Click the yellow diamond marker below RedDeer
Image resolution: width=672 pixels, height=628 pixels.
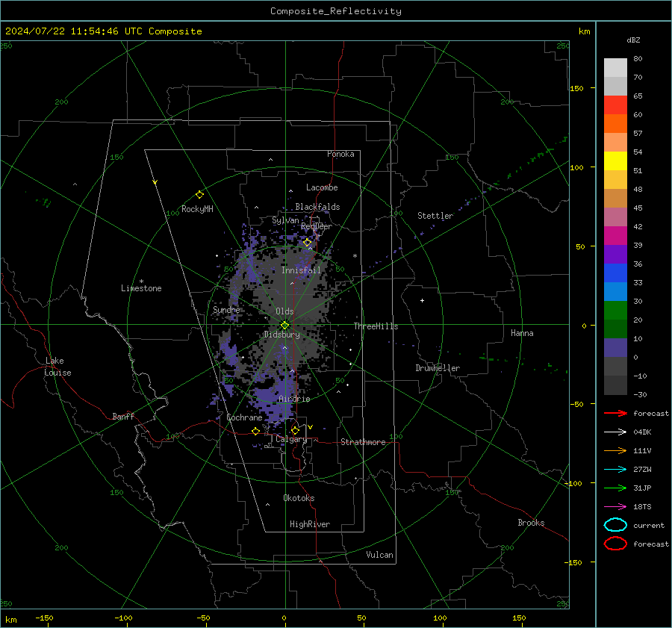[307, 243]
